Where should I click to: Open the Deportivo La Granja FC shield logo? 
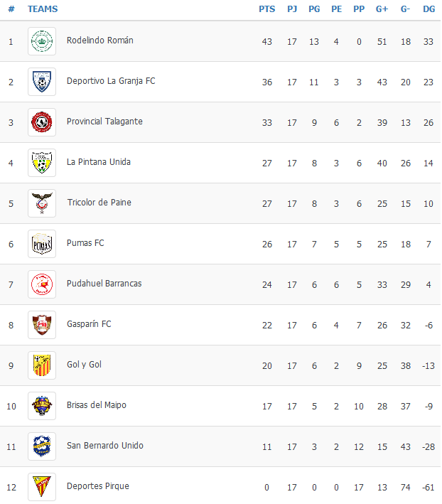click(42, 82)
